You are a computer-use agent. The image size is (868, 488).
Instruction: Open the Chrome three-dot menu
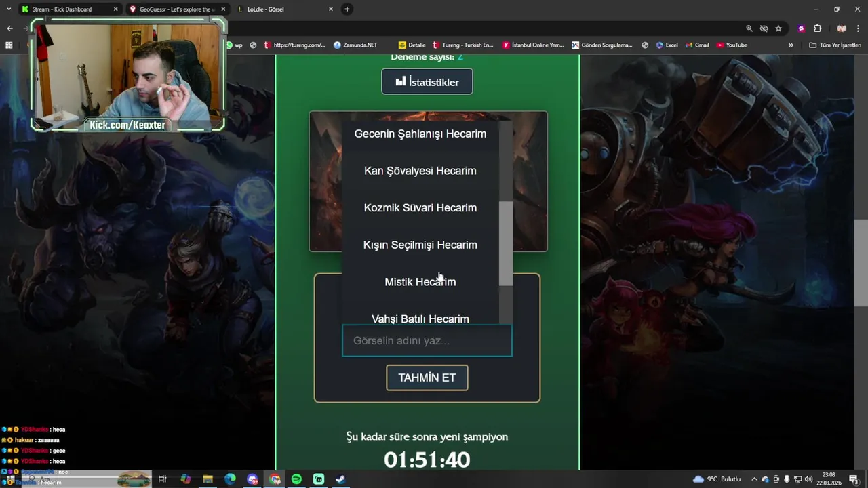coord(859,28)
